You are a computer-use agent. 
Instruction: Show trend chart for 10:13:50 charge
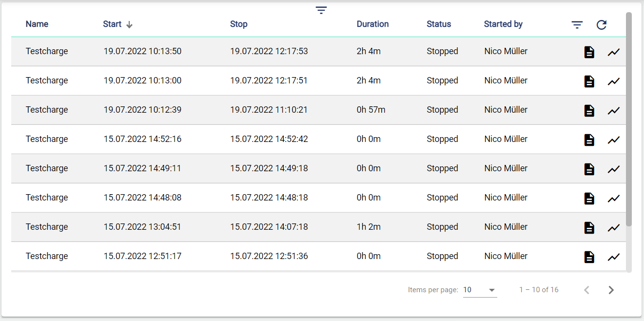point(613,52)
